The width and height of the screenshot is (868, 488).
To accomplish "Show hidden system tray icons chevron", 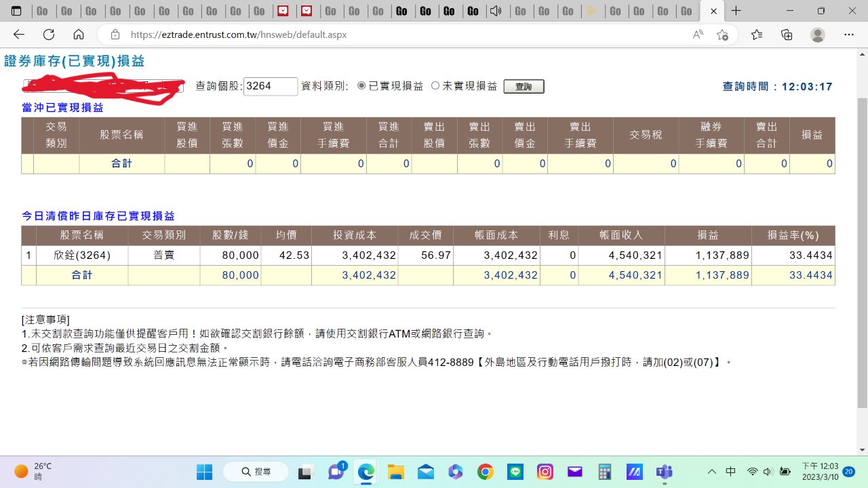I will [711, 472].
